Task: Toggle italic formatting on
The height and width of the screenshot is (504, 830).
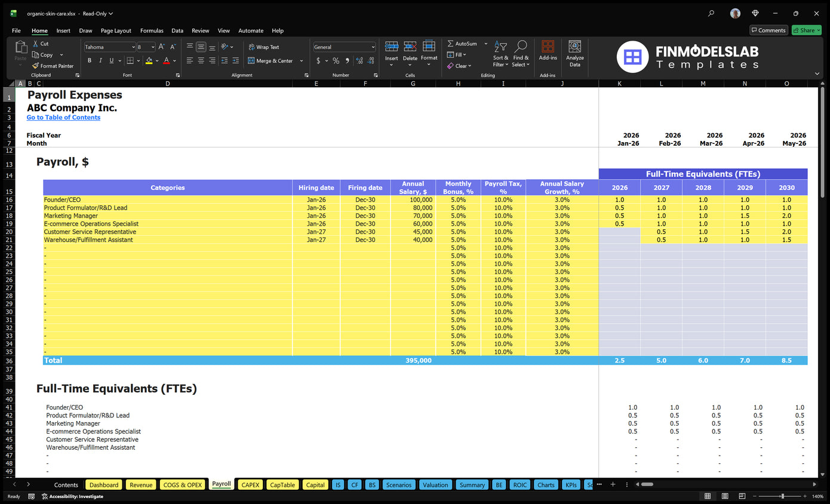Action: click(99, 60)
